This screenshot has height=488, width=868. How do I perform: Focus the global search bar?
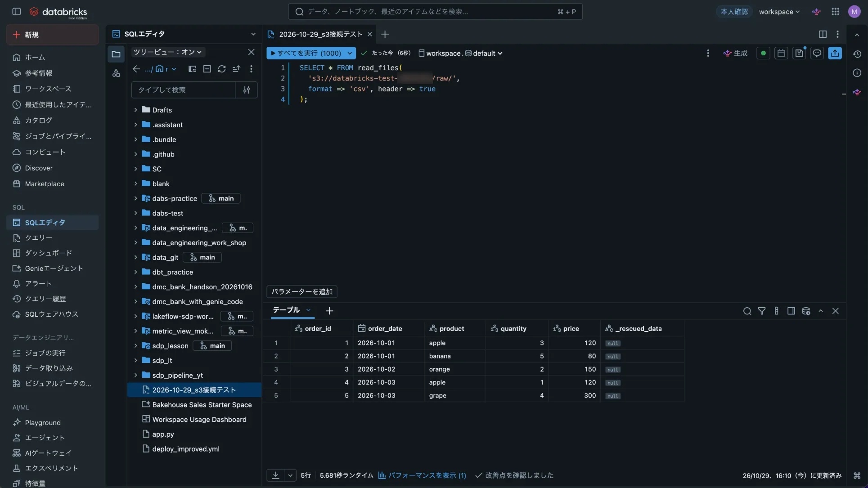[x=435, y=12]
